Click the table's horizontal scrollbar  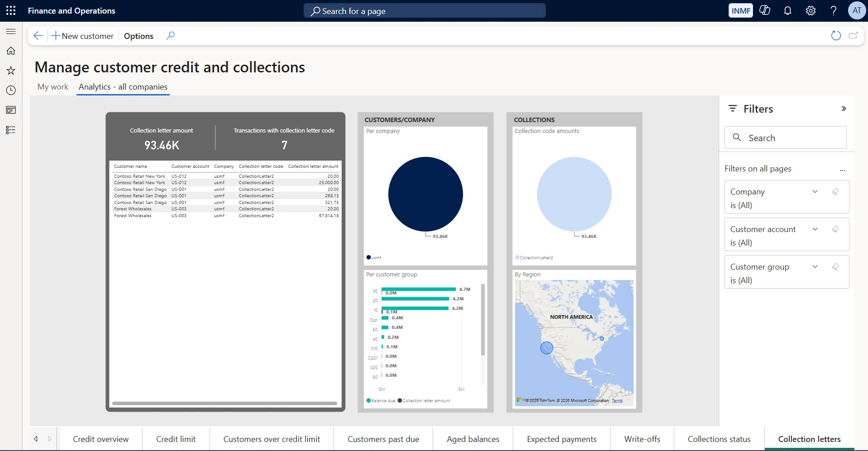pos(224,403)
